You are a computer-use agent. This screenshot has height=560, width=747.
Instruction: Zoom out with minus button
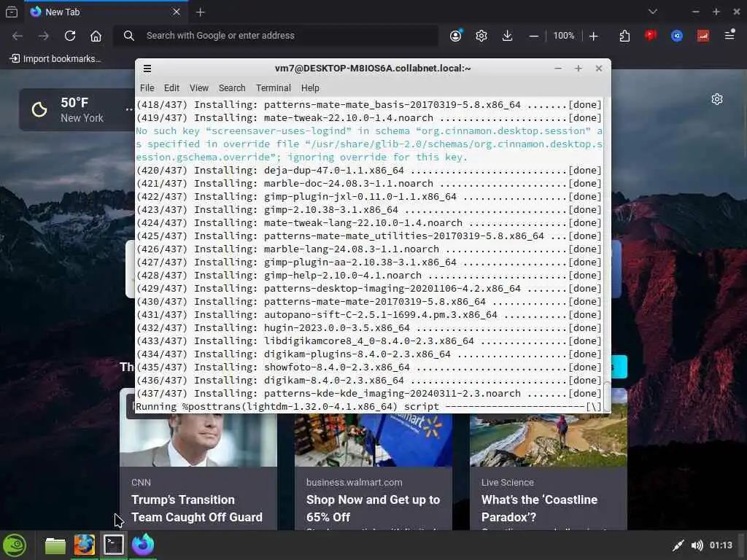click(534, 36)
